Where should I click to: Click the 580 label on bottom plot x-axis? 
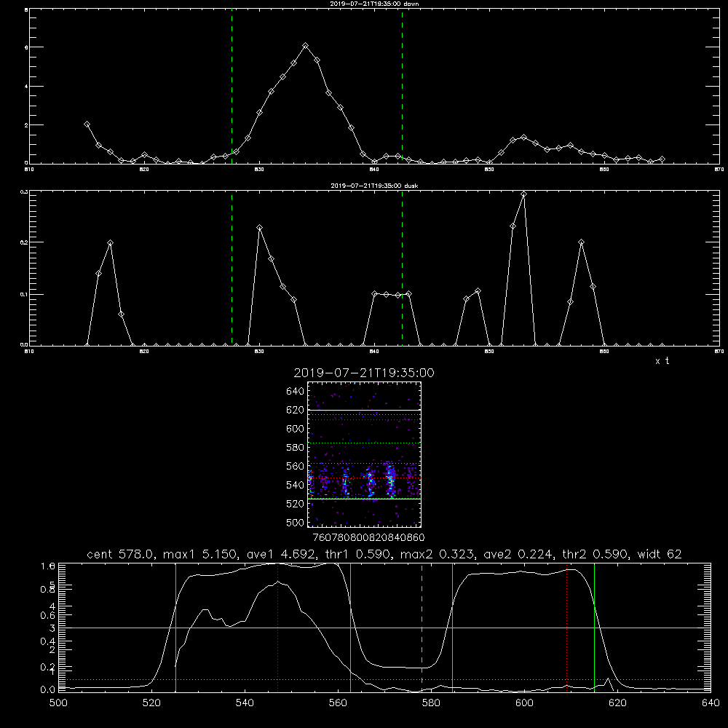pos(431,703)
